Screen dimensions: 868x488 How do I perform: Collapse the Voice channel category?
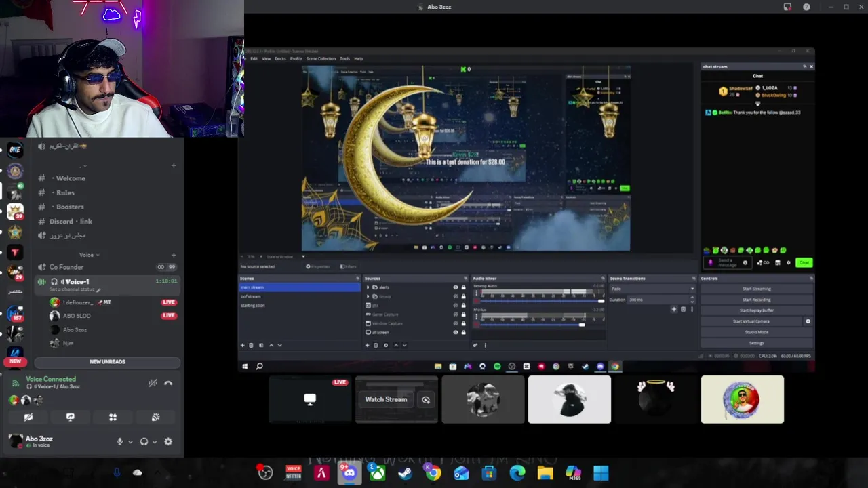point(89,255)
